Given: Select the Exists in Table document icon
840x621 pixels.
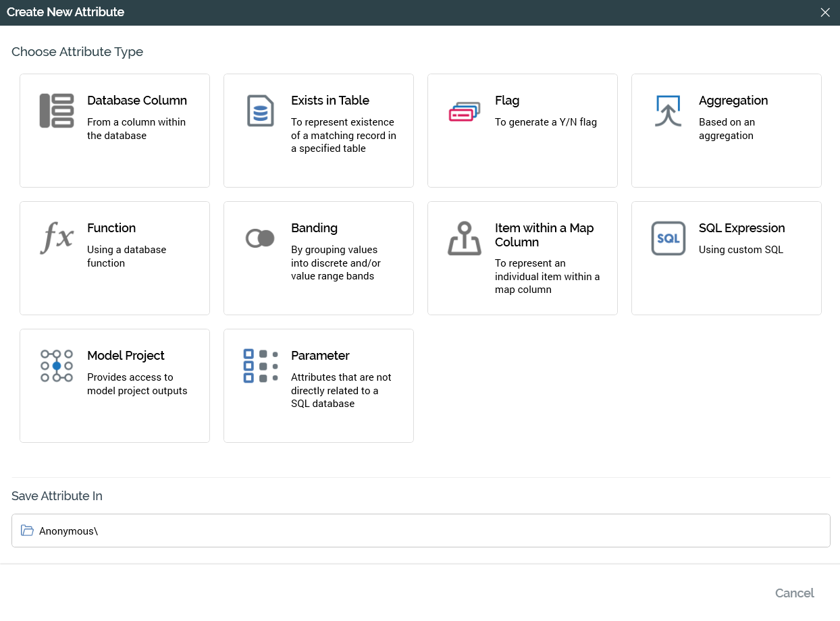Looking at the screenshot, I should click(x=261, y=111).
